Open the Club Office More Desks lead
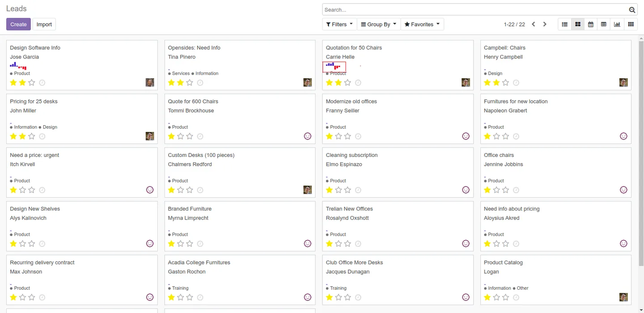 [354, 262]
